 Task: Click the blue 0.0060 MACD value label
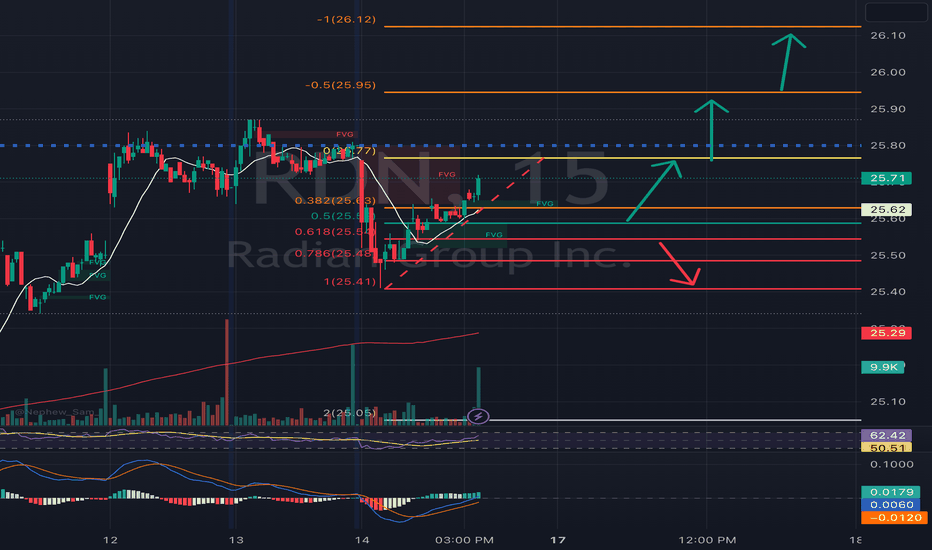(892, 504)
